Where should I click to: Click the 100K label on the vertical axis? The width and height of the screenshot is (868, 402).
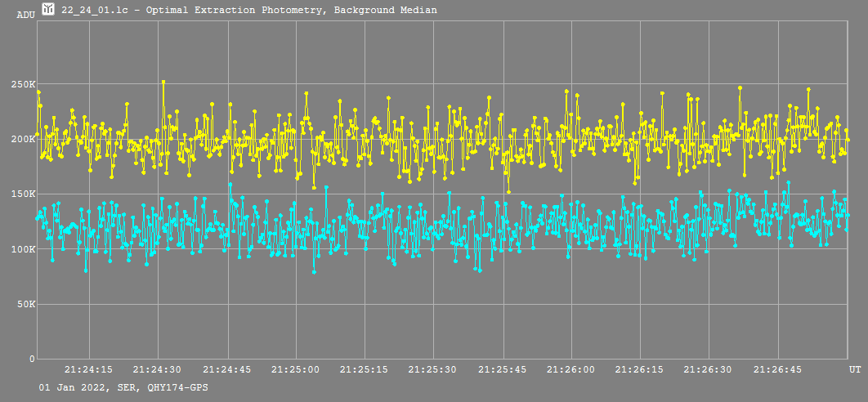pyautogui.click(x=22, y=249)
